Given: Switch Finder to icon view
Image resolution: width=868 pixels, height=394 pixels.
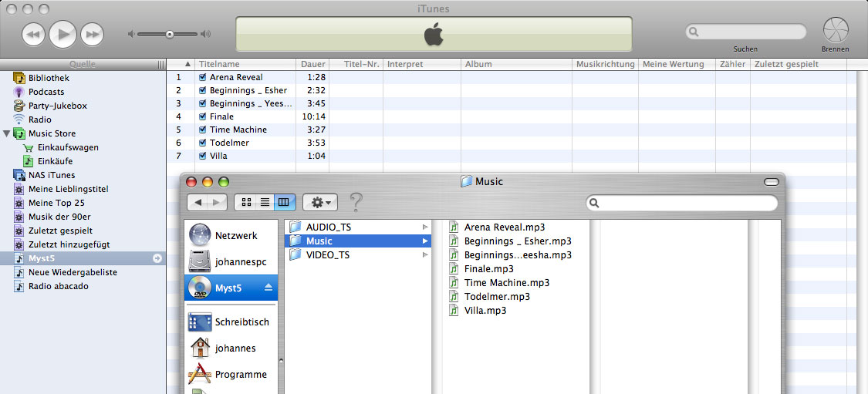Looking at the screenshot, I should tap(246, 202).
